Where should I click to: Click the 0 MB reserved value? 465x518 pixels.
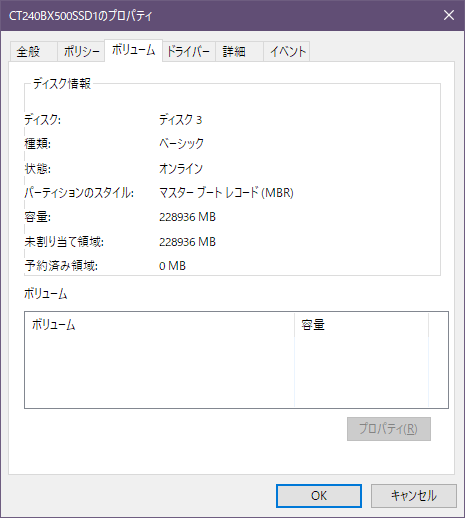click(x=172, y=266)
